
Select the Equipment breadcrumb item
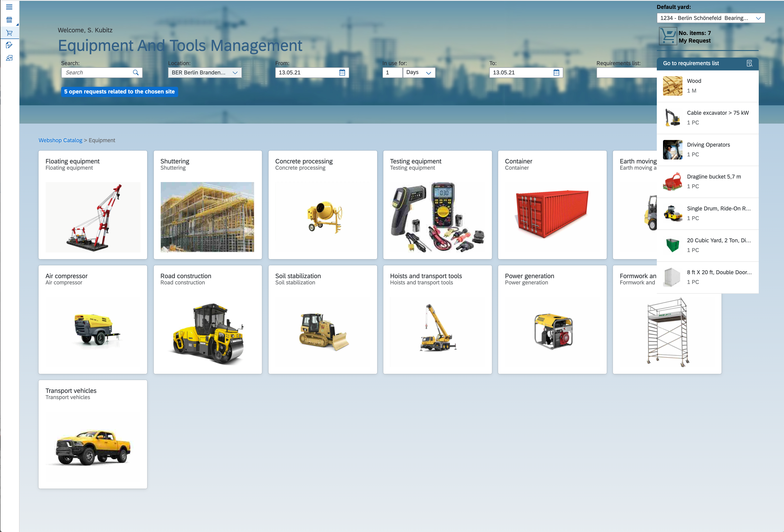101,140
